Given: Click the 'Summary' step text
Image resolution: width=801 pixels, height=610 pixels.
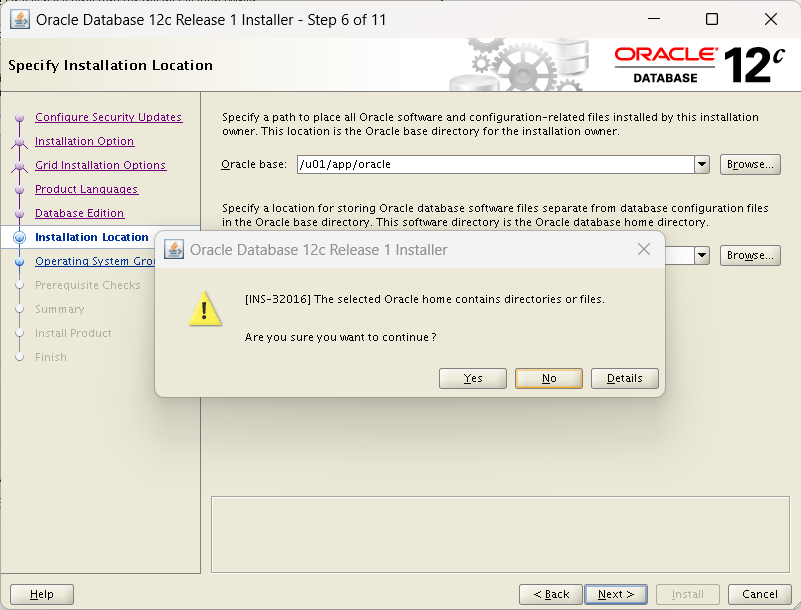Looking at the screenshot, I should click(x=60, y=309).
